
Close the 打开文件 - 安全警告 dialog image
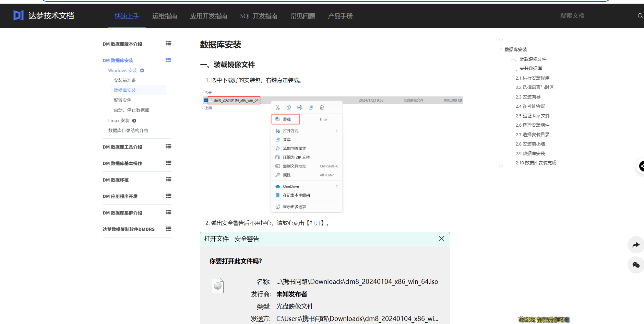(441, 239)
